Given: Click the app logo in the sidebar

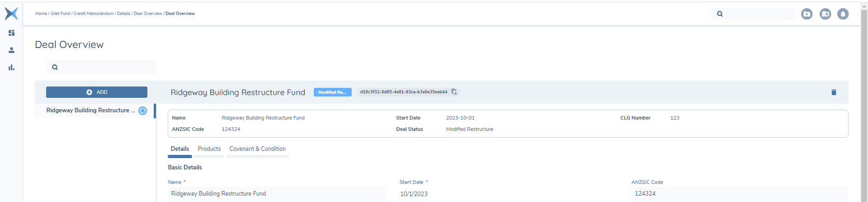Looking at the screenshot, I should (11, 14).
